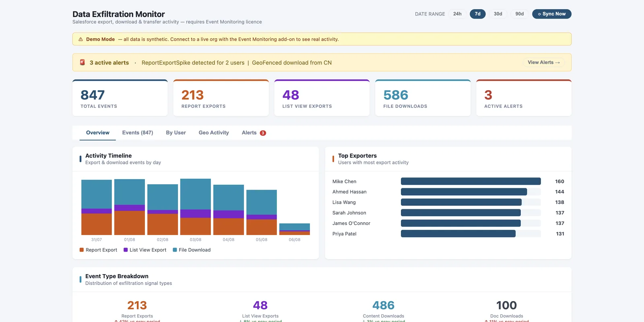
Task: Click the value 160 for Mike Chen
Action: pyautogui.click(x=559, y=182)
